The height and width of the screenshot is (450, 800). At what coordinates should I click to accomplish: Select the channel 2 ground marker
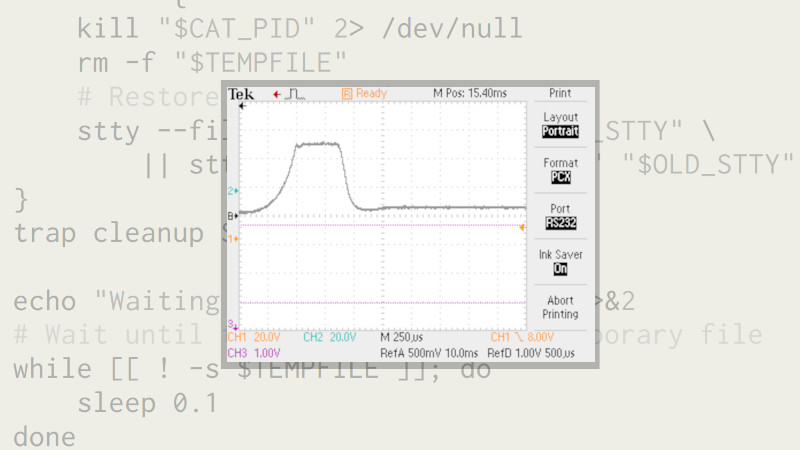(233, 190)
